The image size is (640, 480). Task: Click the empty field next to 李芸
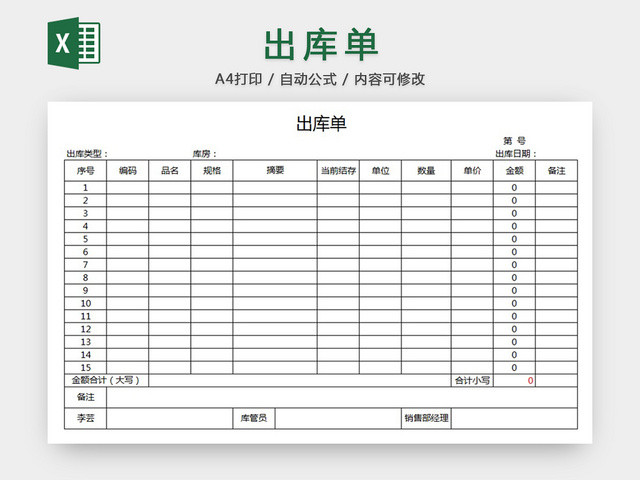[x=169, y=418]
